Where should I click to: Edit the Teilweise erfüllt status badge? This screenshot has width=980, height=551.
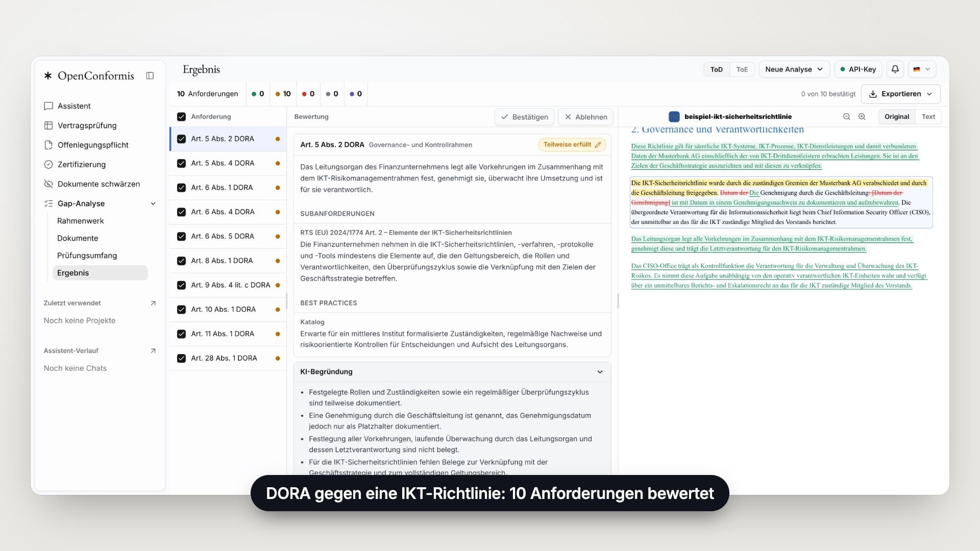[572, 145]
